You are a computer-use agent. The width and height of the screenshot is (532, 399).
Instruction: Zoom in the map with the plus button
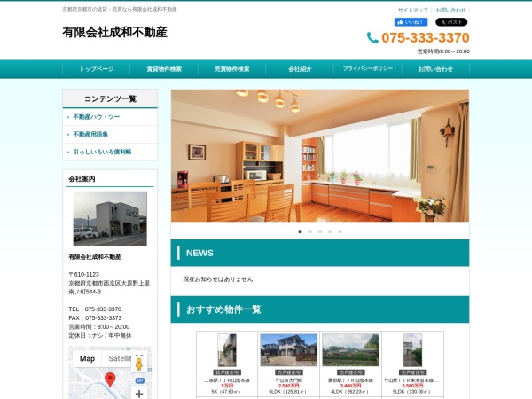139,394
